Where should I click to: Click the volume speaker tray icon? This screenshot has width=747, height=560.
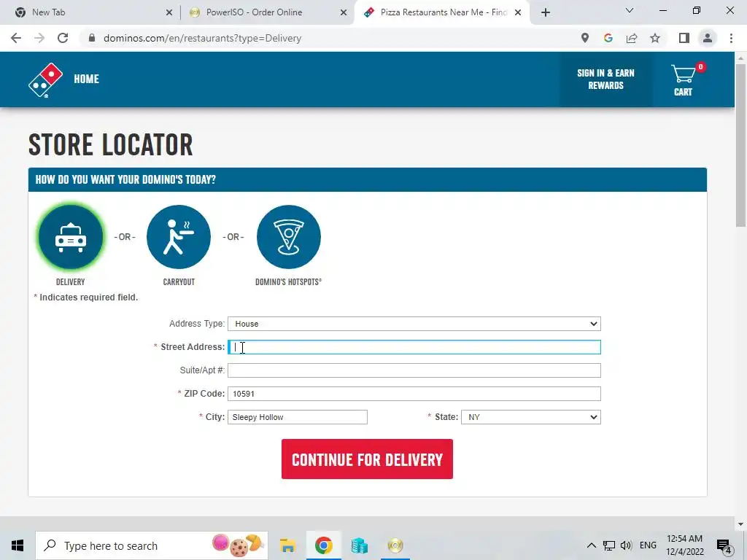click(x=627, y=545)
